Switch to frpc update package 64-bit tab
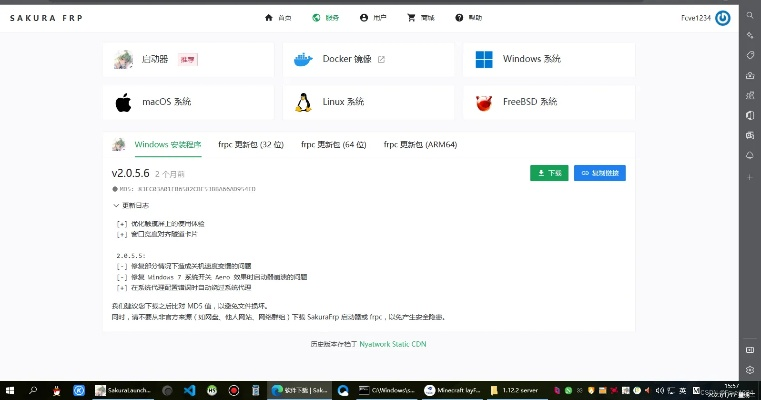761x400 pixels. [x=333, y=145]
